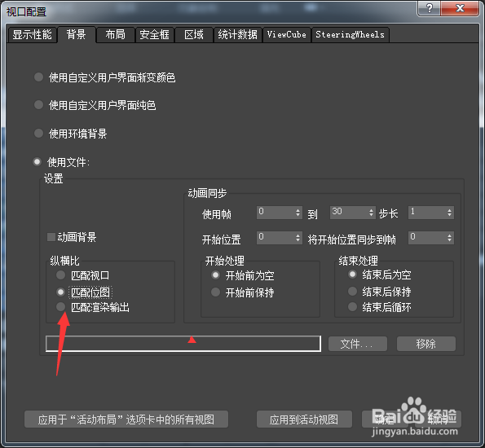
Task: Click the 取消 cancel button
Action: 438,419
